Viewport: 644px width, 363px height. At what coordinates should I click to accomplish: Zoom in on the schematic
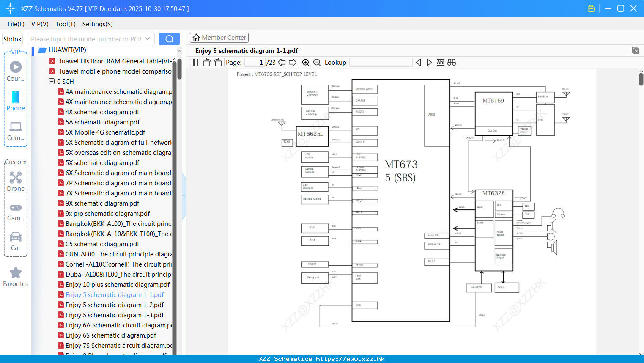306,62
